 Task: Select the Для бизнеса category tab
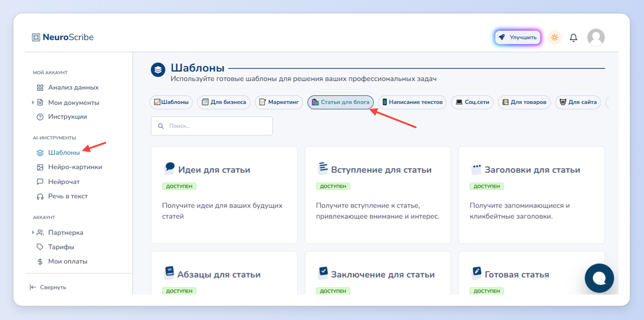click(224, 102)
